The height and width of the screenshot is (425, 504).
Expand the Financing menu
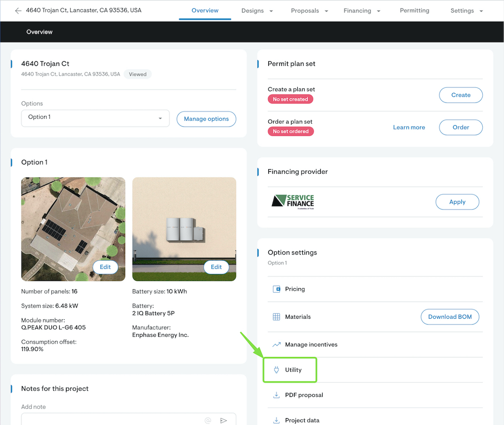pos(361,11)
